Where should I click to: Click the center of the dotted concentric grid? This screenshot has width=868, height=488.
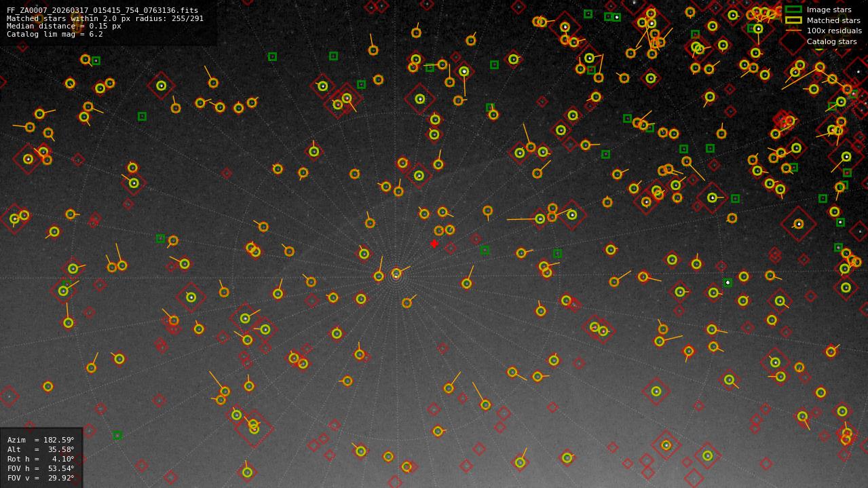tap(396, 276)
